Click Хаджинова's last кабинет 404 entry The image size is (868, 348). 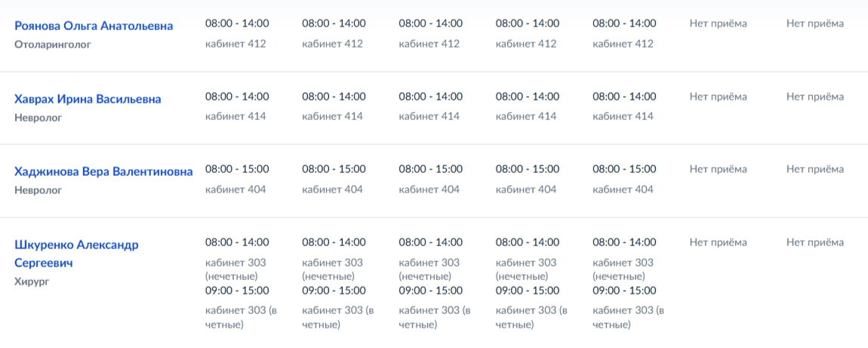click(623, 189)
